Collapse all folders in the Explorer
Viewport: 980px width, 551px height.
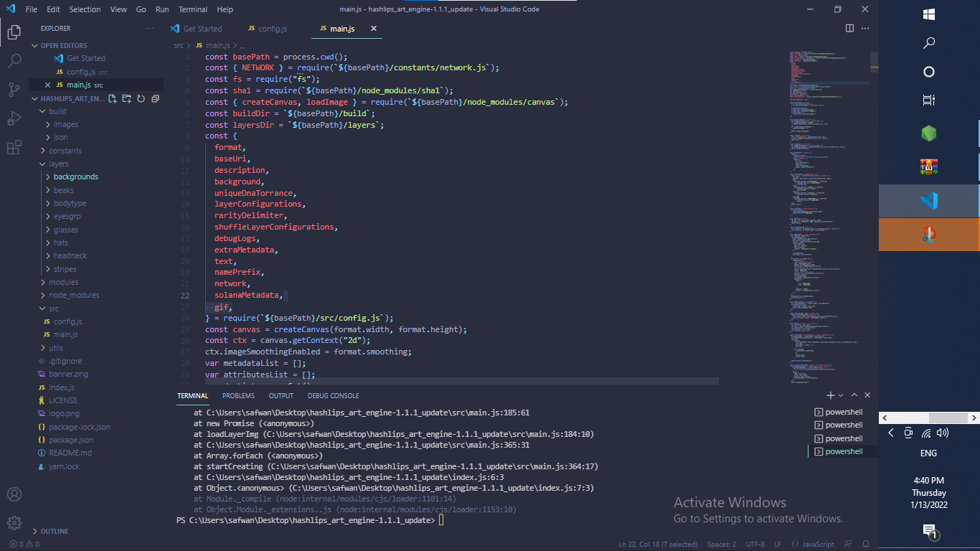[x=155, y=98]
